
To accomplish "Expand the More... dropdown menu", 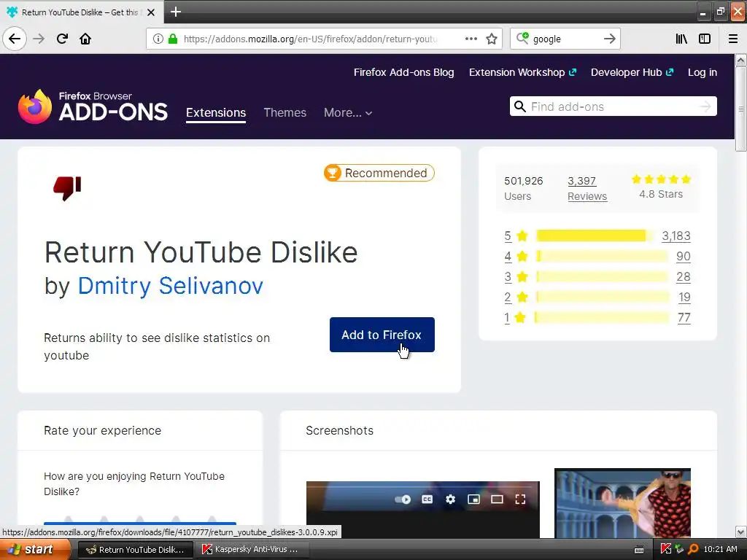I will (x=348, y=112).
